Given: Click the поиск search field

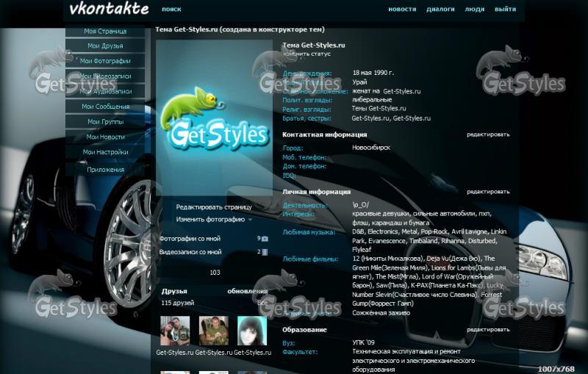Looking at the screenshot, I should pyautogui.click(x=171, y=10).
